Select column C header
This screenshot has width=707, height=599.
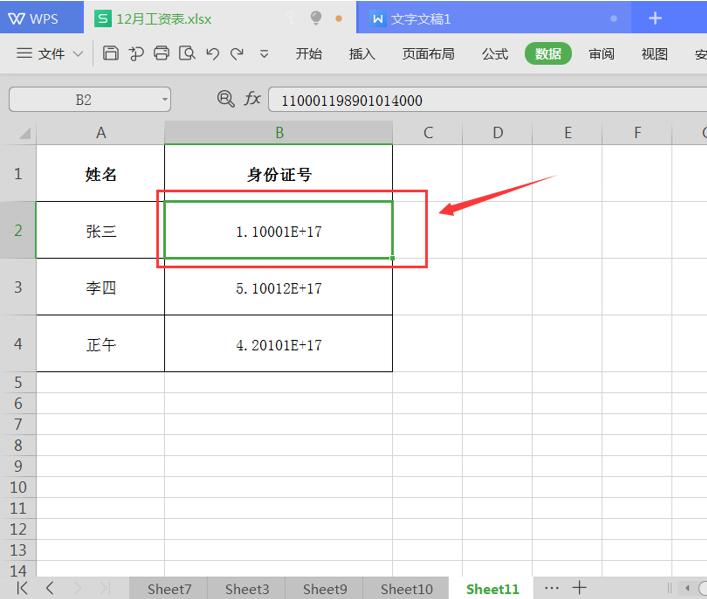[427, 133]
